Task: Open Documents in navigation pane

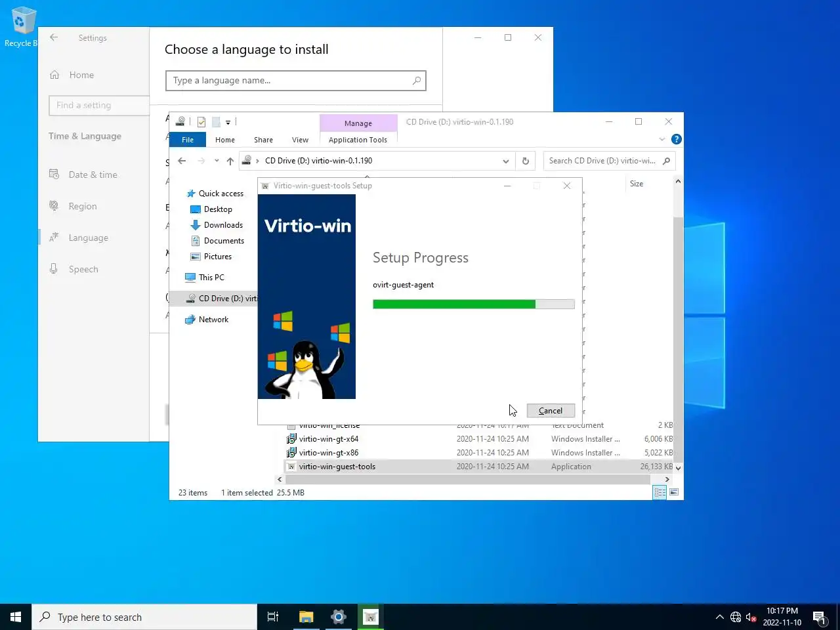Action: [224, 241]
